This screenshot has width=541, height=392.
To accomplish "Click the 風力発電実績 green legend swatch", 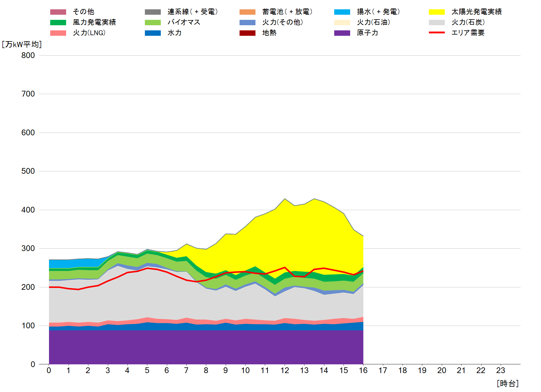I will [x=58, y=23].
